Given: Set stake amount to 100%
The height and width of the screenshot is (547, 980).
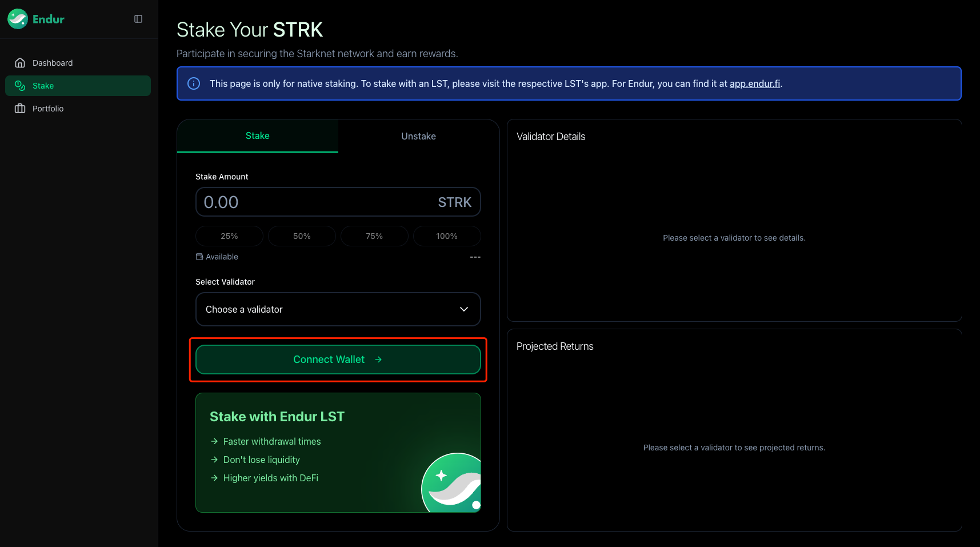Looking at the screenshot, I should [x=447, y=236].
